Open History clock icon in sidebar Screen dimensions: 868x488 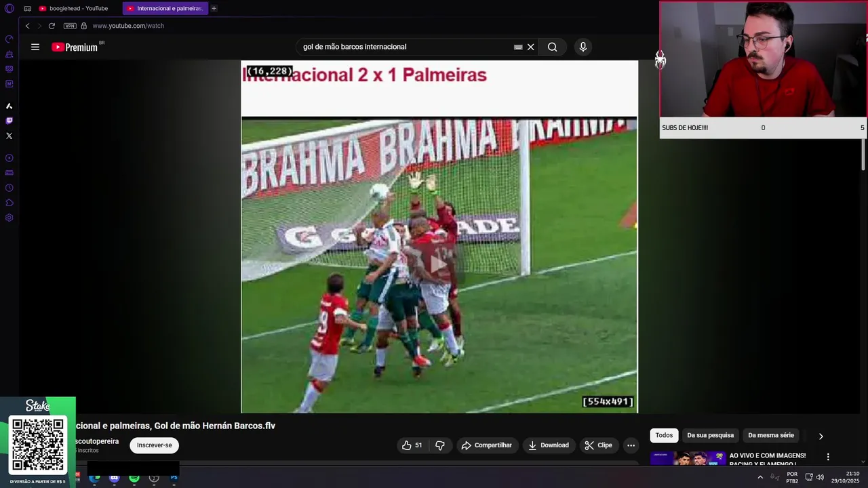click(9, 188)
